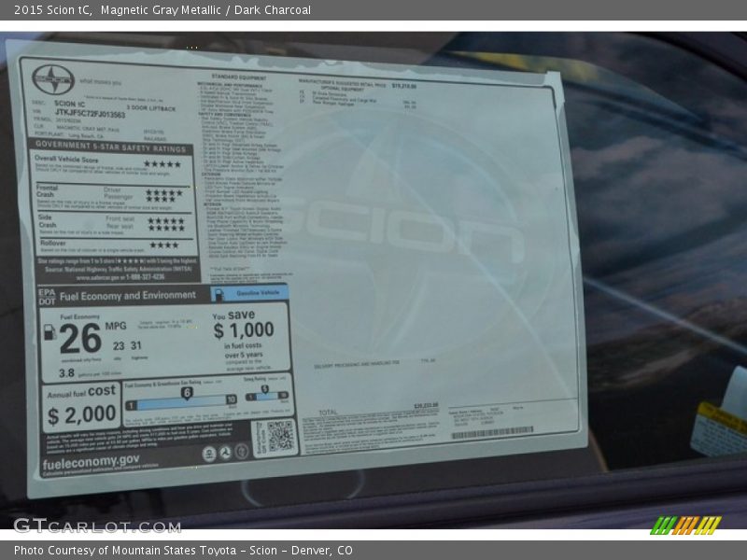Click 'Magnetic Gray Metallic / Dark Charcoal' caption
Screen dimensions: 747x560
[205, 10]
